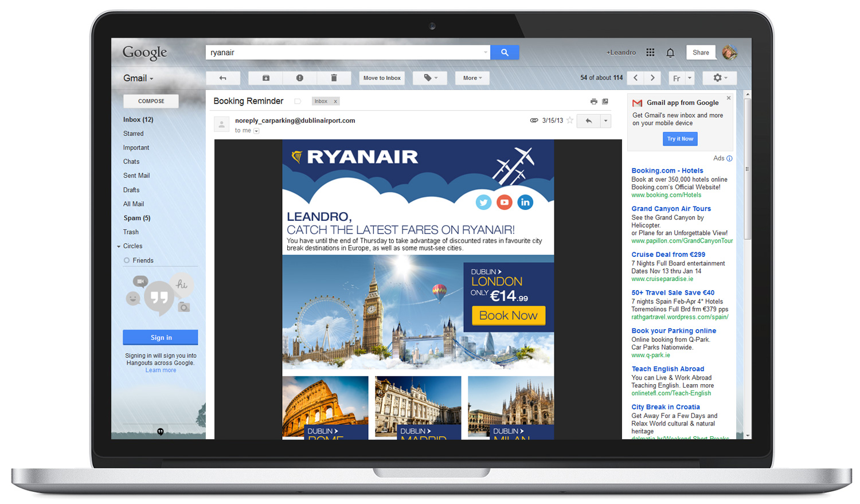
Task: Click the vertical scrollbar thumb
Action: point(747,168)
